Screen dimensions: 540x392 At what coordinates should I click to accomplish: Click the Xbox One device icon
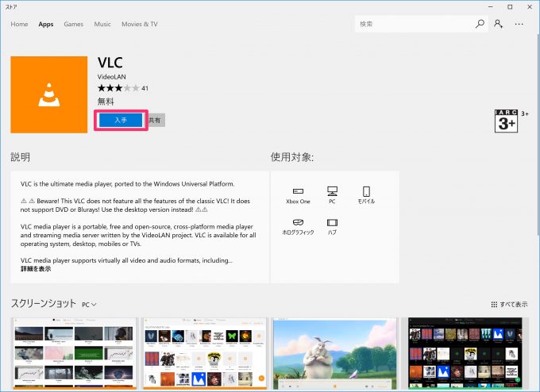tap(298, 191)
